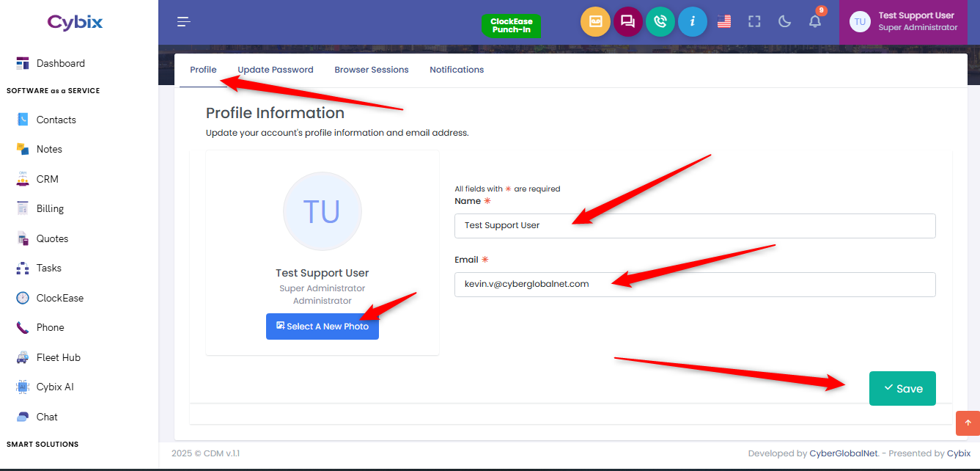This screenshot has width=980, height=471.
Task: Click the teal phone call icon
Action: (x=660, y=22)
